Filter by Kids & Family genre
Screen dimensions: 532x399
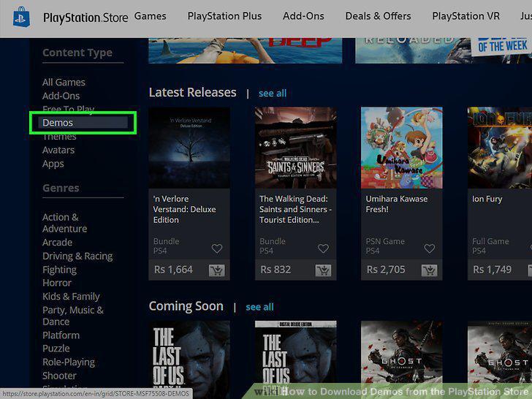point(72,296)
